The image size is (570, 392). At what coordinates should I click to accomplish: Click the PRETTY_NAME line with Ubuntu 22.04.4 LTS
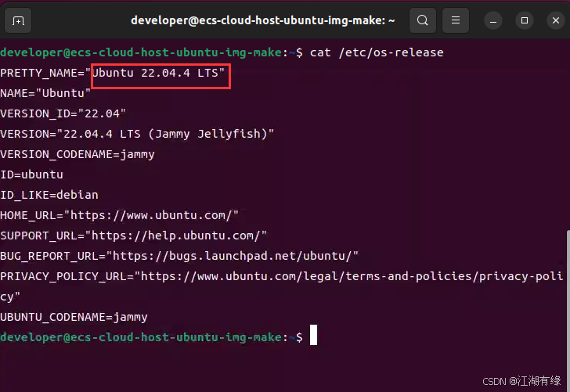coord(112,73)
